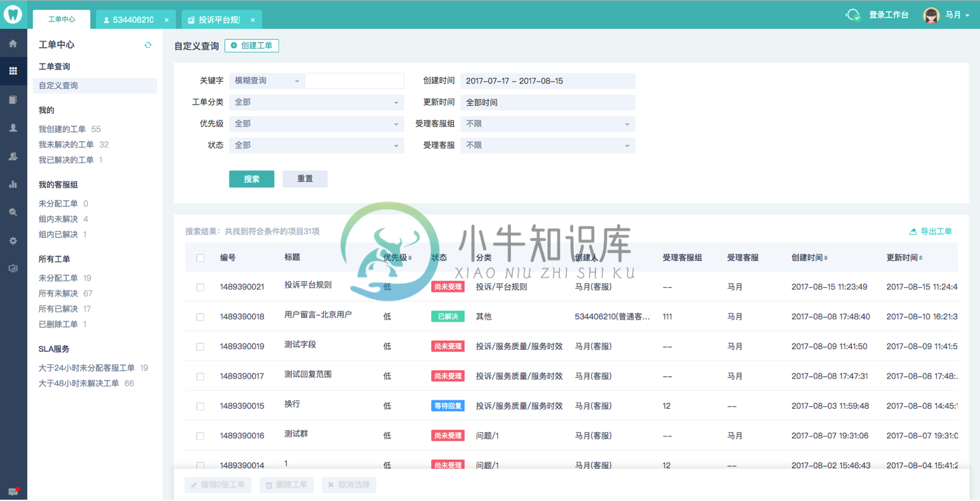The height and width of the screenshot is (501, 980).
Task: Open the 创建时间 date range picker
Action: click(548, 81)
